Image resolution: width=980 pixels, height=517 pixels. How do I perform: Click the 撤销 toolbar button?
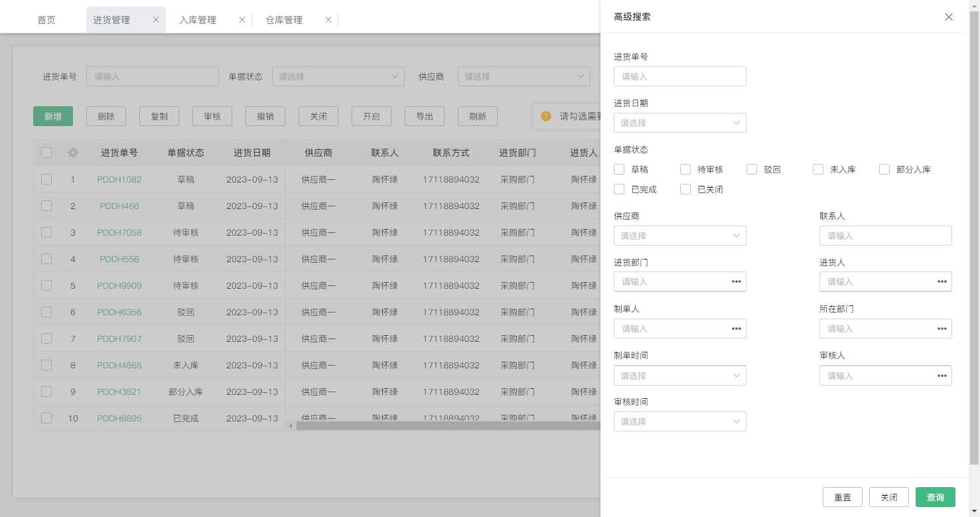pyautogui.click(x=265, y=116)
